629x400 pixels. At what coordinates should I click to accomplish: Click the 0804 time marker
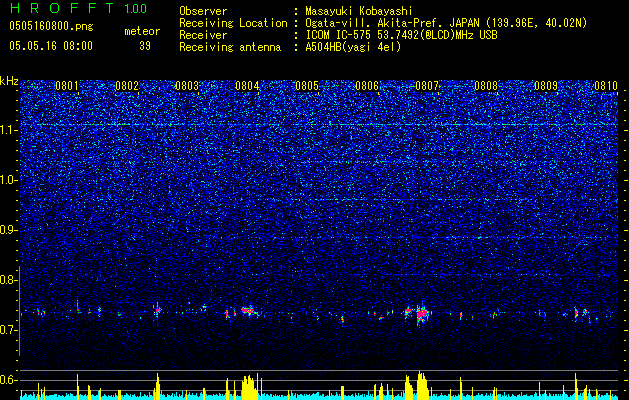point(247,86)
